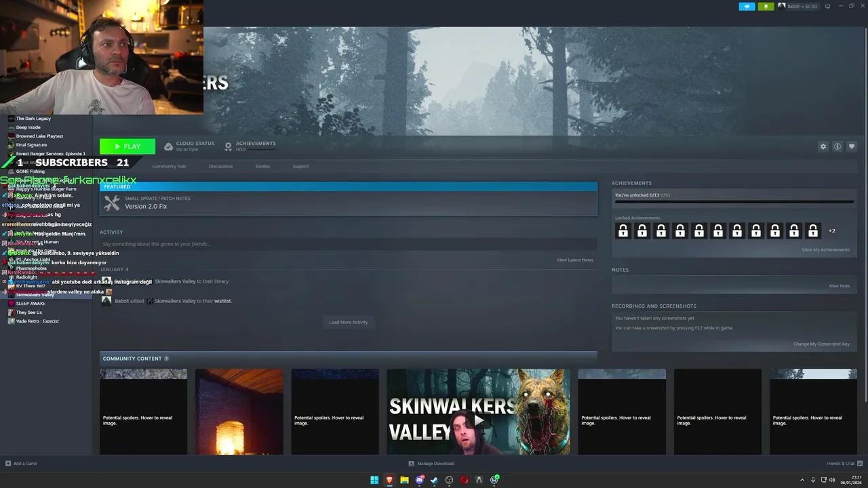This screenshot has width=868, height=488.
Task: Open the Achievements trophy icon near Play
Action: (229, 146)
